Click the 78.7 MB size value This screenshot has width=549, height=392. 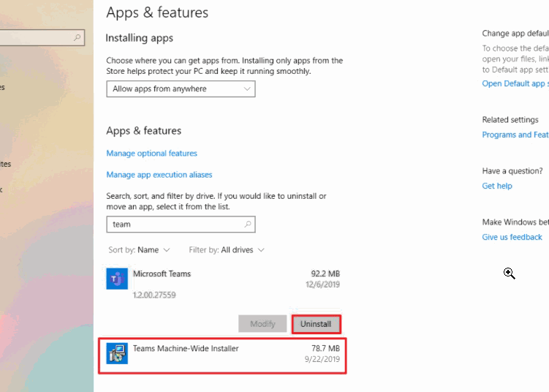(325, 348)
